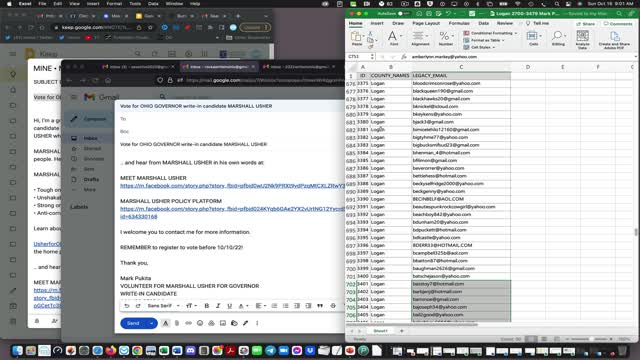Open the Number group dropdown in Excel
Viewport: 640px width, 360px height.
point(445,38)
